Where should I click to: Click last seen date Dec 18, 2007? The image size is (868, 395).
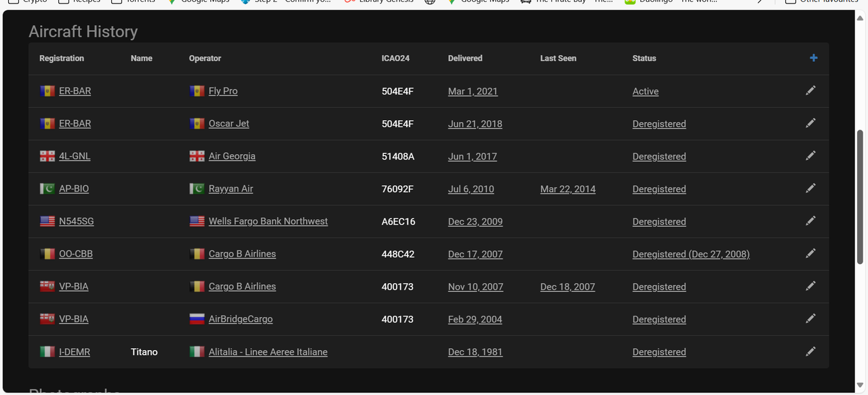coord(568,286)
